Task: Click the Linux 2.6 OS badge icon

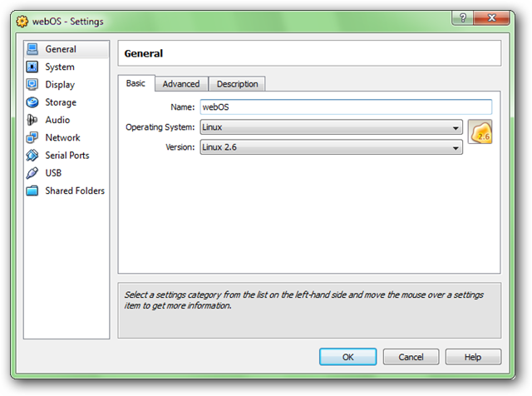Action: 480,131
